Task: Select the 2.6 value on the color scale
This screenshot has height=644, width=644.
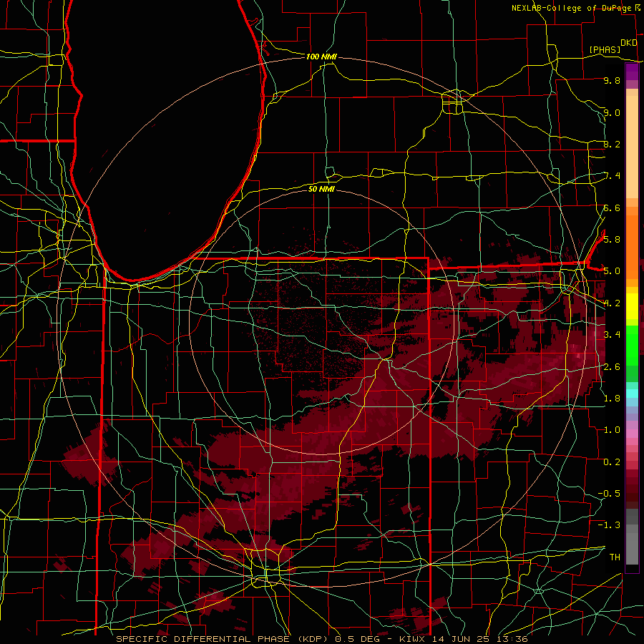Action: click(x=612, y=367)
